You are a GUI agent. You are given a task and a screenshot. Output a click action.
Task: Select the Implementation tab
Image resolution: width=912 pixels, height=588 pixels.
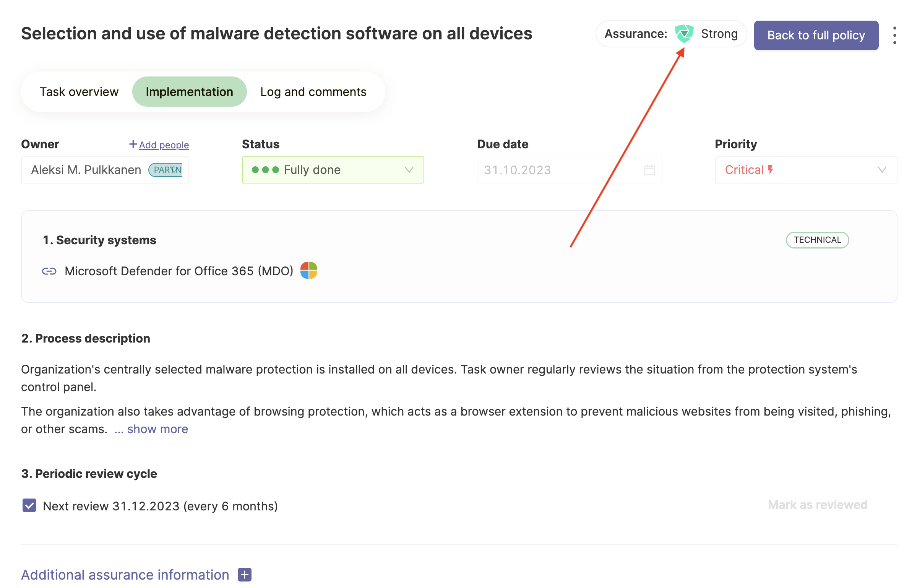click(189, 92)
